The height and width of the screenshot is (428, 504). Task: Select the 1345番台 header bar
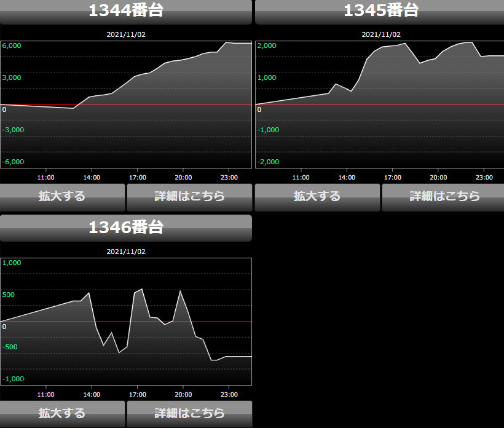click(380, 11)
